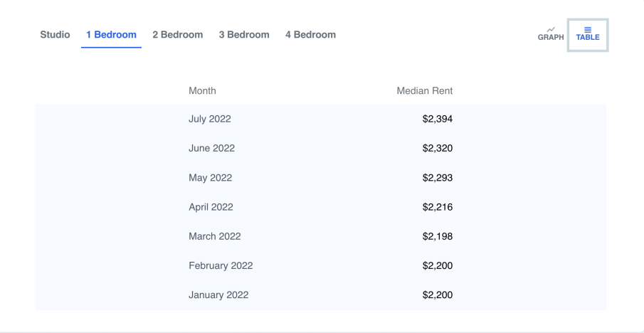Switch to the 2 Bedroom tab
The image size is (644, 333).
pos(177,35)
